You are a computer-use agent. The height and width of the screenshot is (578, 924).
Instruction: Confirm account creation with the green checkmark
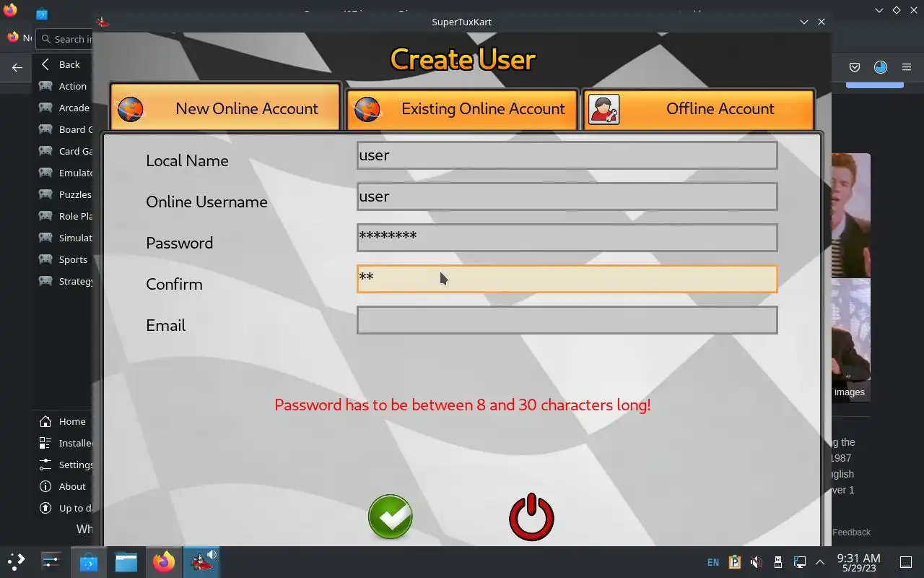pyautogui.click(x=391, y=517)
